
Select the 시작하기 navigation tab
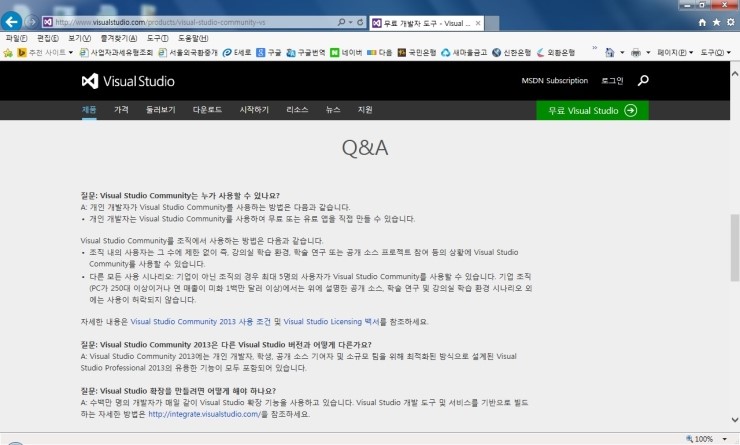pos(254,109)
